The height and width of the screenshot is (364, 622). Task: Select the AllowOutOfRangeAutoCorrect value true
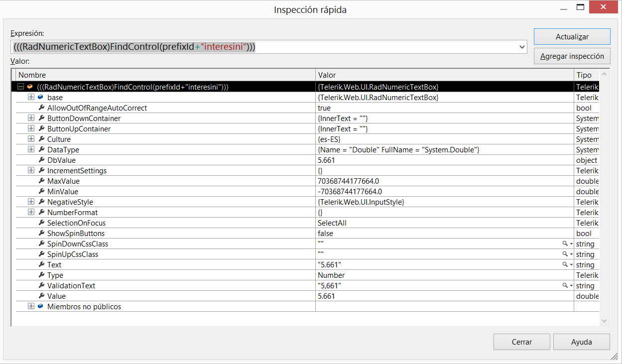[x=324, y=108]
